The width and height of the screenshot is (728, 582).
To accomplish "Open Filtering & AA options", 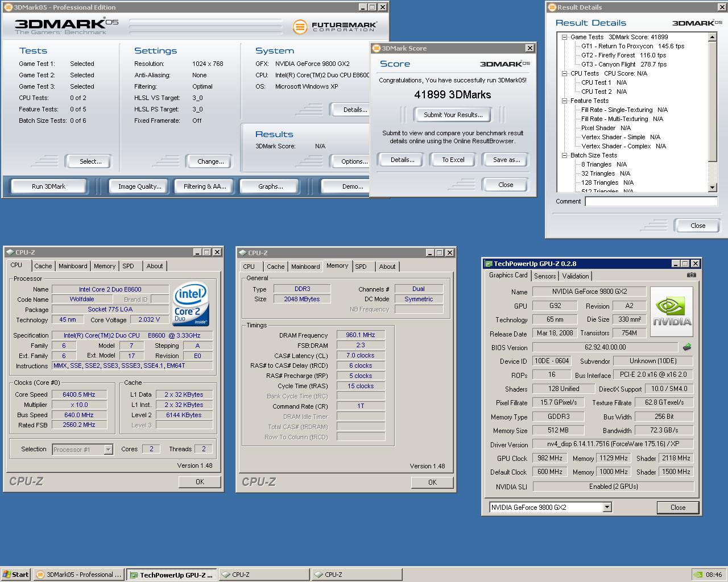I will point(205,186).
